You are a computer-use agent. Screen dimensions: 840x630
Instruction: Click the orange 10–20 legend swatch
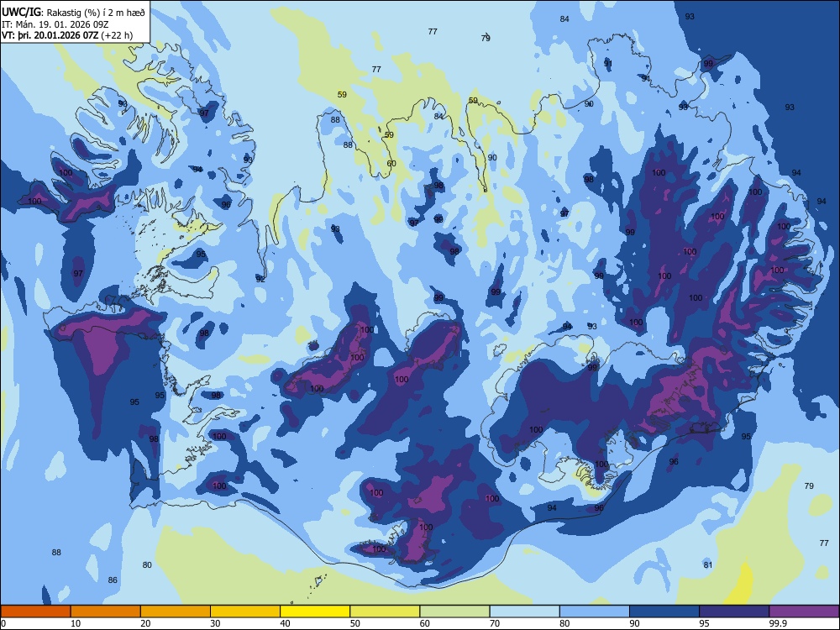tap(106, 612)
